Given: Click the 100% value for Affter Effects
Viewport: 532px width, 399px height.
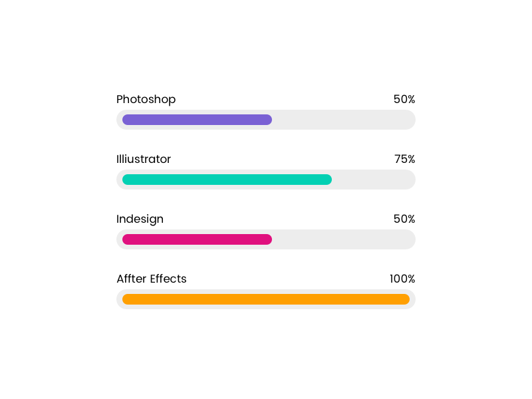Looking at the screenshot, I should point(402,279).
